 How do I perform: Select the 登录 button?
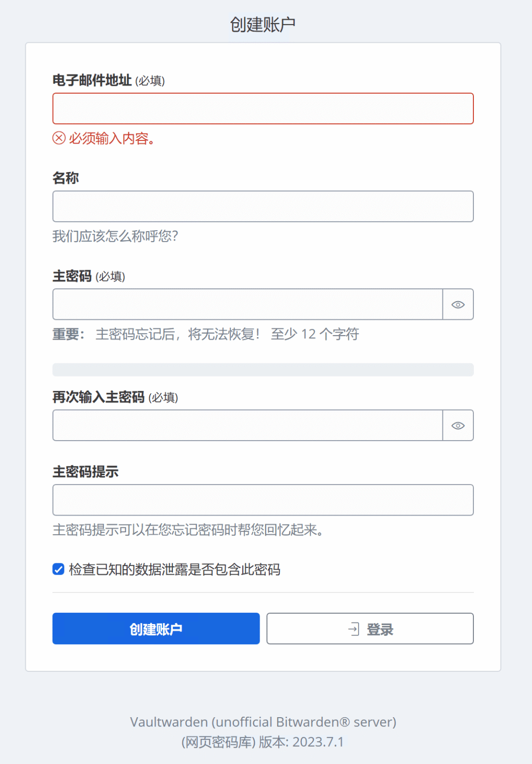[x=369, y=628]
